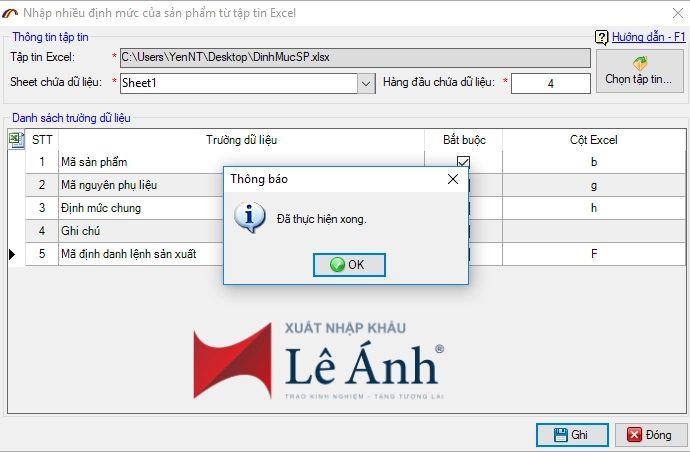Close the Thông báo dialog with X
The height and width of the screenshot is (452, 690).
click(x=452, y=179)
